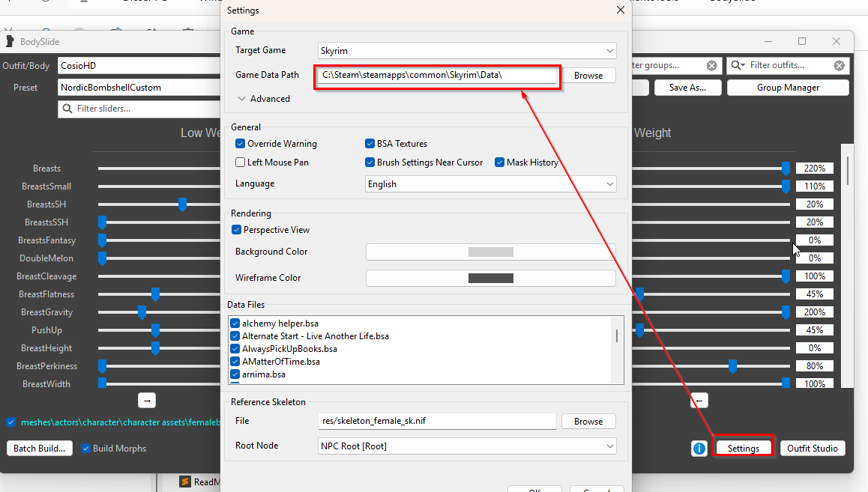Open the Root Node dropdown
Image resolution: width=868 pixels, height=492 pixels.
pos(467,446)
